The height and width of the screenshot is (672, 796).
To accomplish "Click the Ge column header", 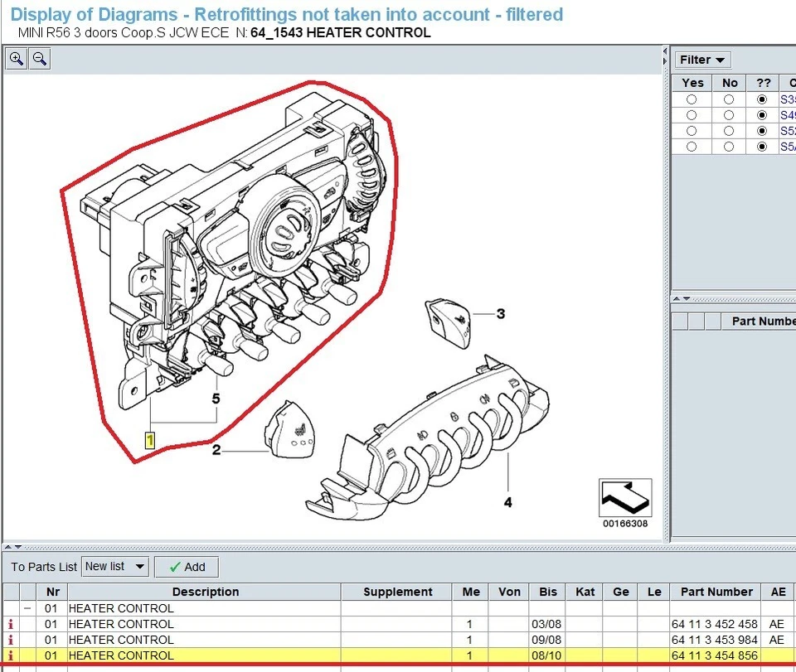I will click(621, 592).
